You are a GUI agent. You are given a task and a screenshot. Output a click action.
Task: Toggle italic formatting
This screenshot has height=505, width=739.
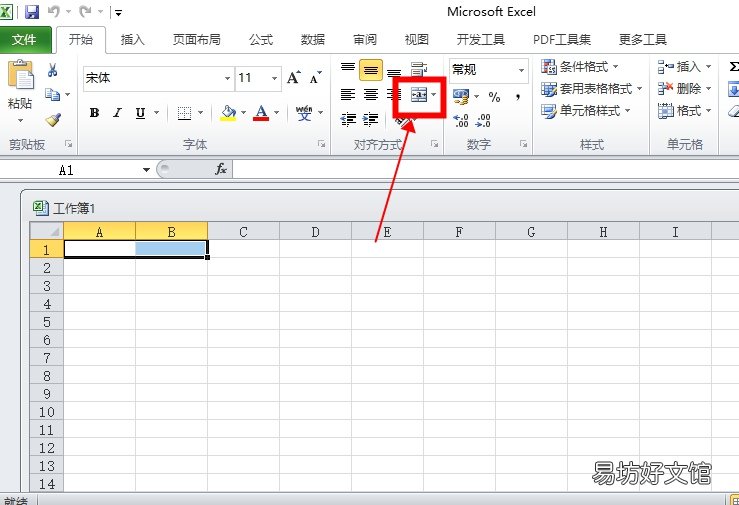117,113
